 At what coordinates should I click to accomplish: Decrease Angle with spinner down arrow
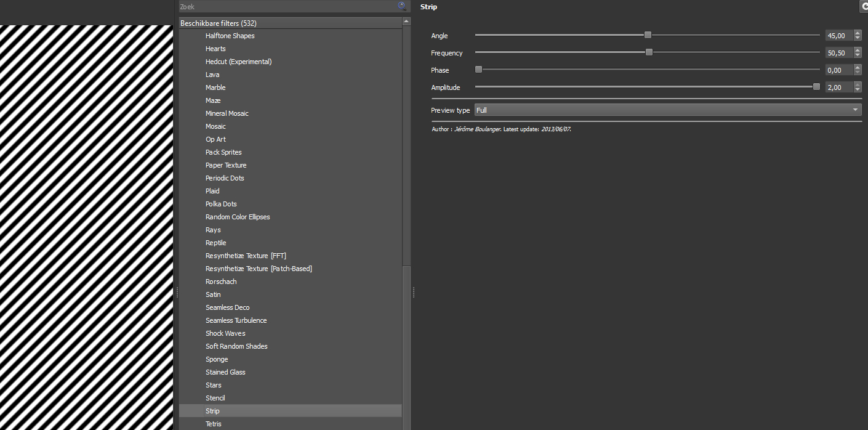pyautogui.click(x=858, y=38)
